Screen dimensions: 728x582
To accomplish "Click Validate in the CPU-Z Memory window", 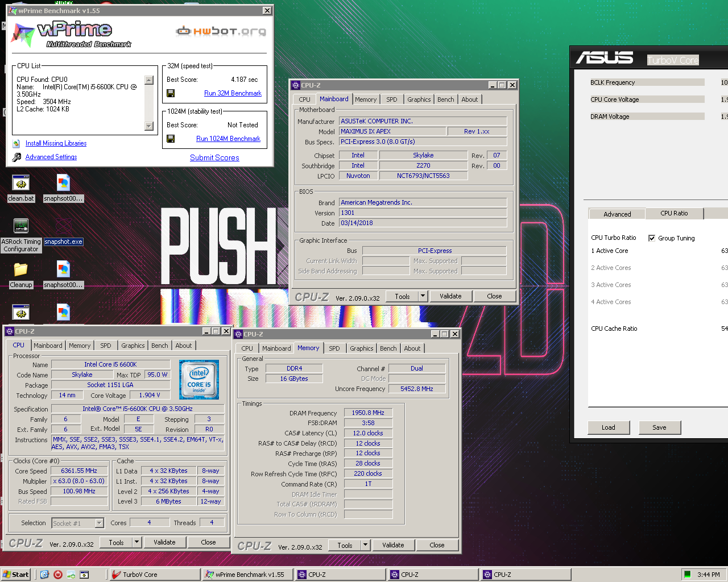I will tap(393, 545).
